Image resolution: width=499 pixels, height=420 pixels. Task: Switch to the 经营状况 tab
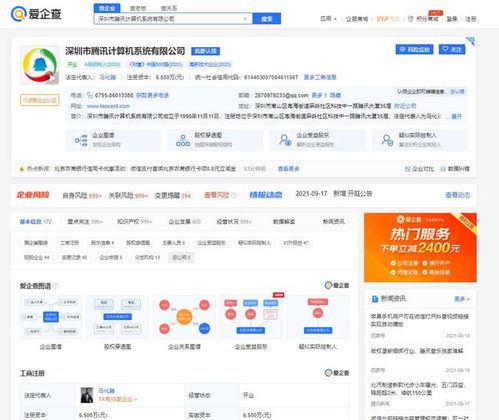(234, 222)
